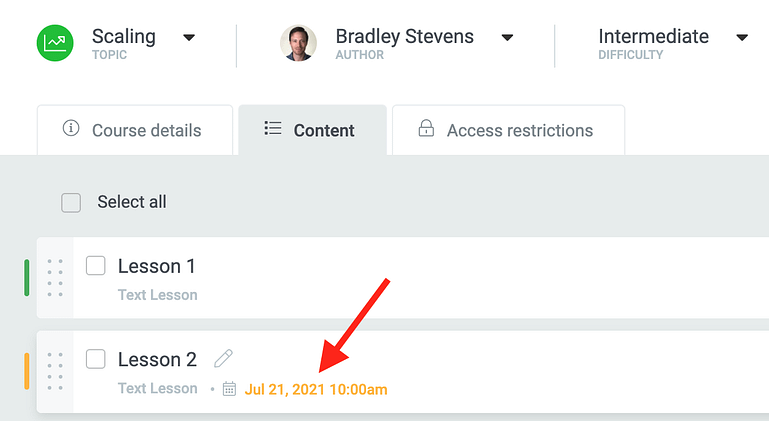Click the orange status bar beside Lesson 2
The image size is (769, 421).
click(x=27, y=371)
